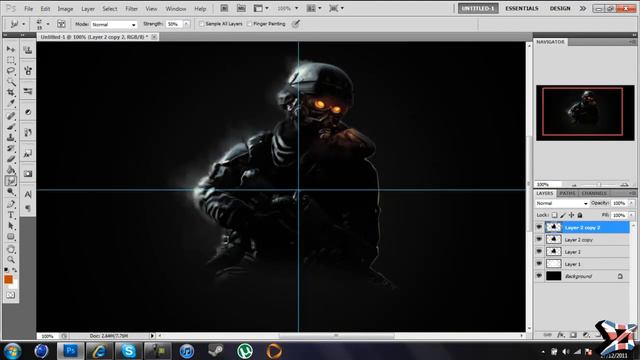
Task: Enable Finger Painting checkbox
Action: pyautogui.click(x=249, y=24)
